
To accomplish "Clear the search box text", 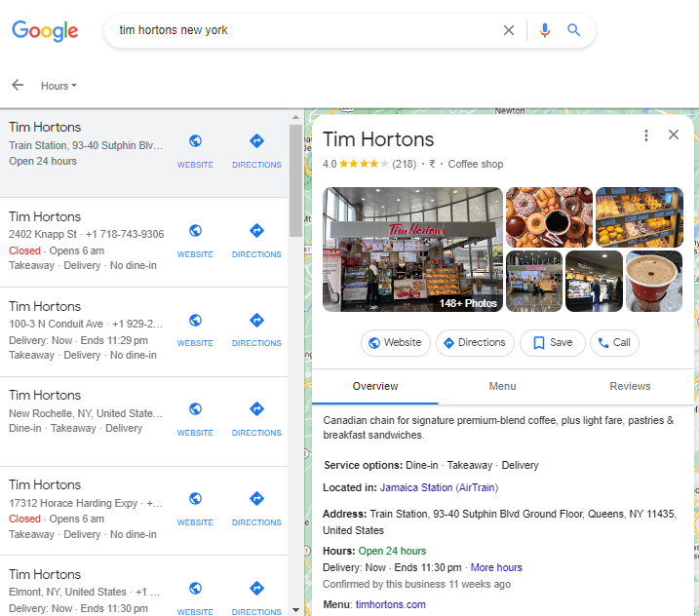I will click(509, 30).
